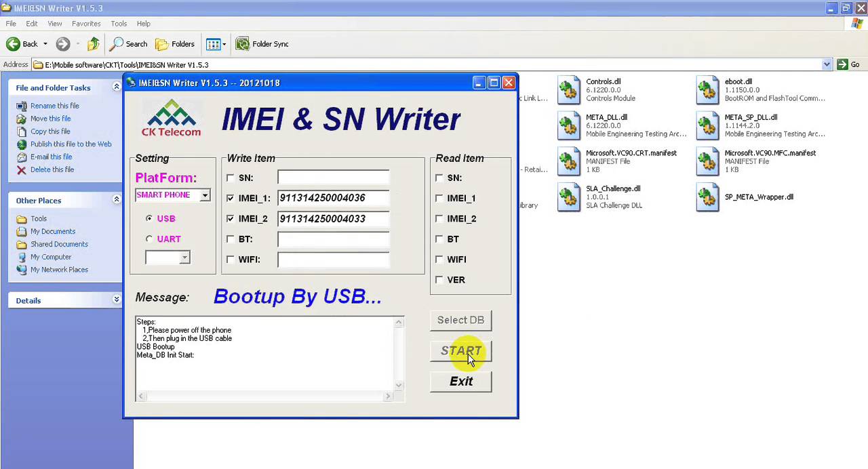Click the Rename this file task
Screen dimensions: 868x469
54,106
